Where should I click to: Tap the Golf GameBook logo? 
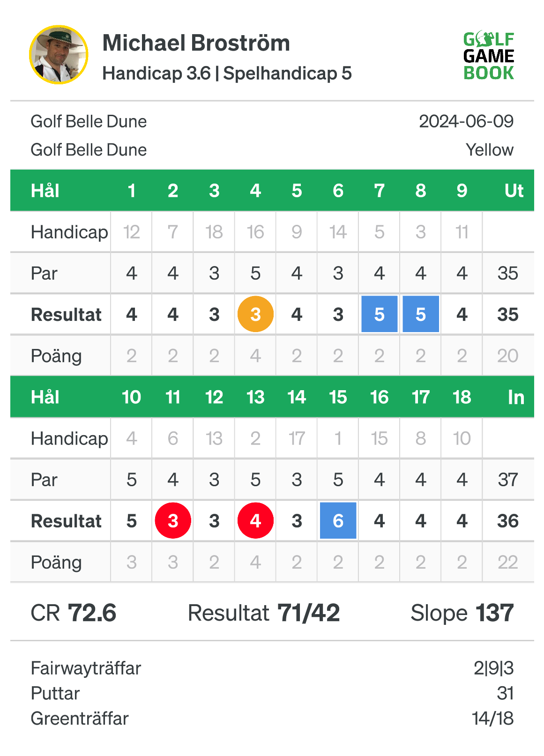[x=489, y=56]
